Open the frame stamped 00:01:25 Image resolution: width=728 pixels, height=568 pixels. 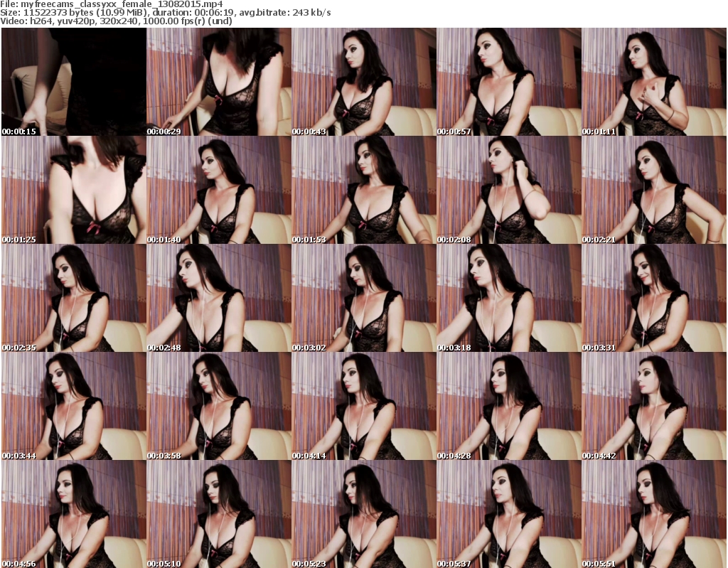tap(74, 190)
